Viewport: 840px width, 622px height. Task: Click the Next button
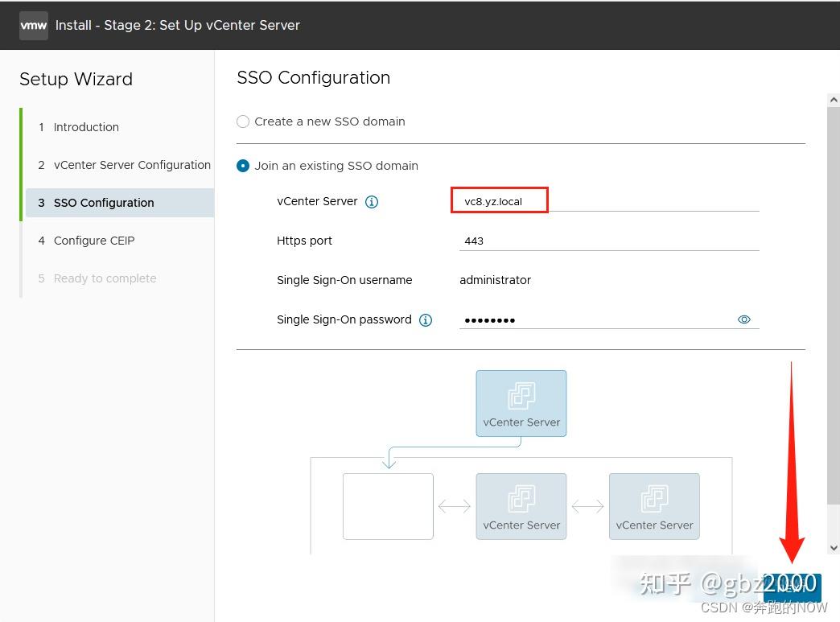tap(792, 587)
